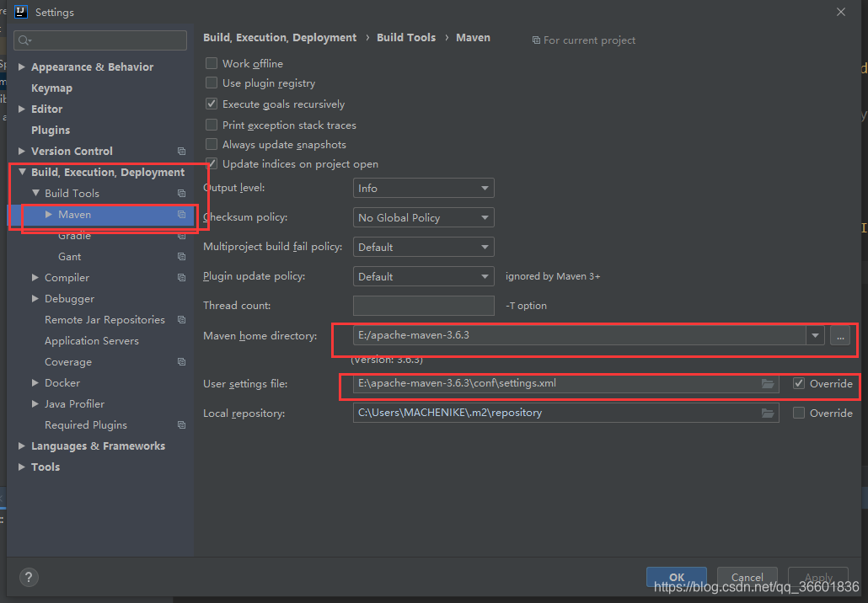Open the help question mark button
This screenshot has width=868, height=603.
29,577
